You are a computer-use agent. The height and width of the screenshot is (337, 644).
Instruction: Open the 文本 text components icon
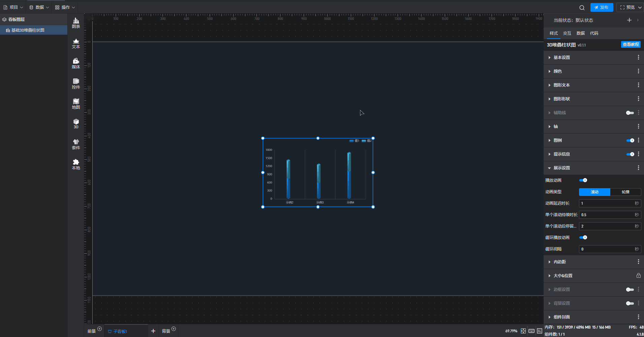coord(76,43)
